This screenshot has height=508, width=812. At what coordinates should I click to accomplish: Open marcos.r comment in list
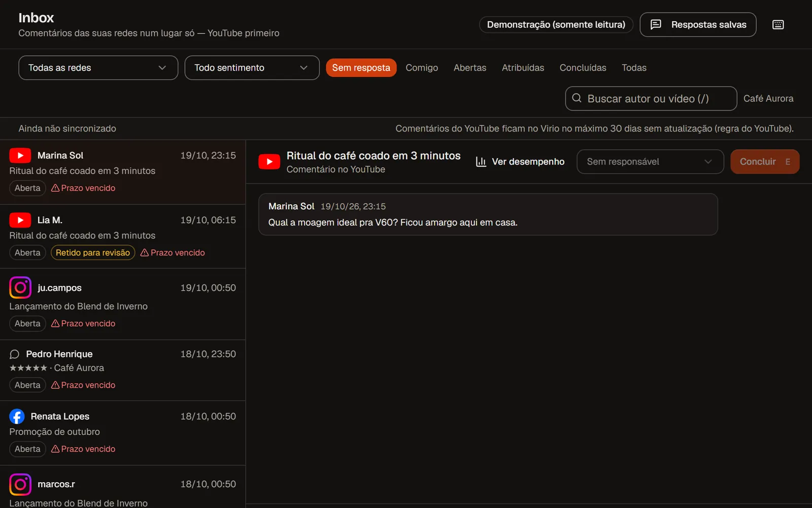click(x=123, y=487)
